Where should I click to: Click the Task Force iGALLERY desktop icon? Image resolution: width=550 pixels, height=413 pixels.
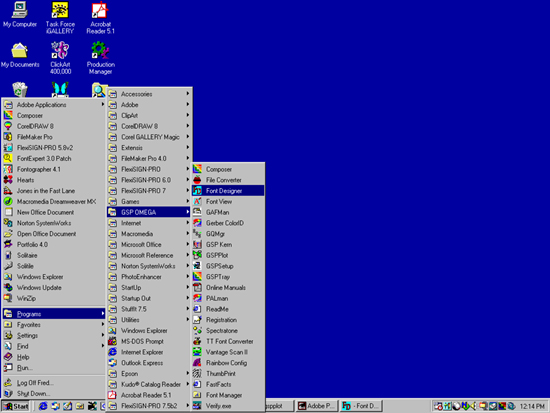[x=60, y=18]
